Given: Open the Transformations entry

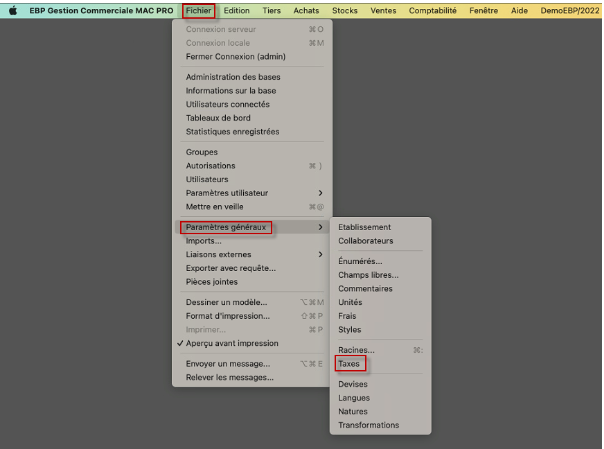Looking at the screenshot, I should (x=380, y=425).
